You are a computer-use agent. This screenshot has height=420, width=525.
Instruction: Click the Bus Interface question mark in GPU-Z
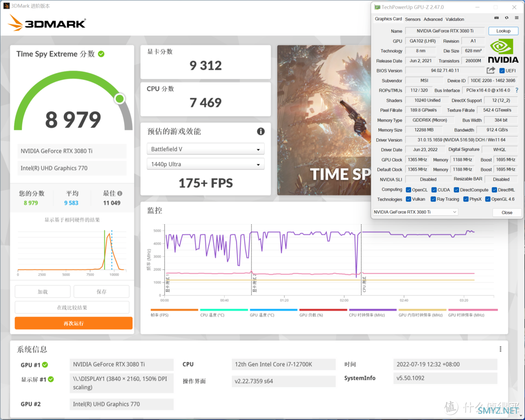tap(517, 90)
